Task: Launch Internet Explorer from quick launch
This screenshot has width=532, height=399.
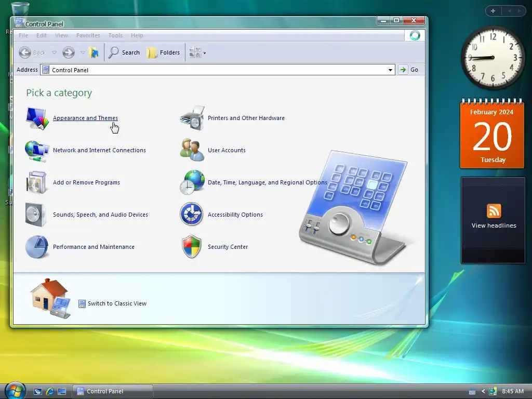Action: pos(50,391)
